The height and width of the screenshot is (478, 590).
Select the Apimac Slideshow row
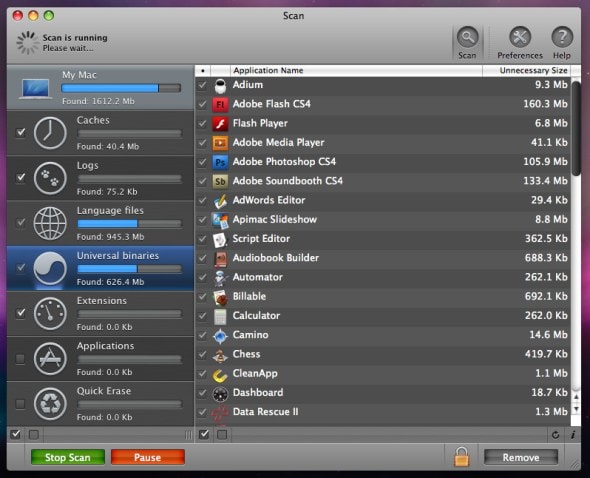click(383, 220)
